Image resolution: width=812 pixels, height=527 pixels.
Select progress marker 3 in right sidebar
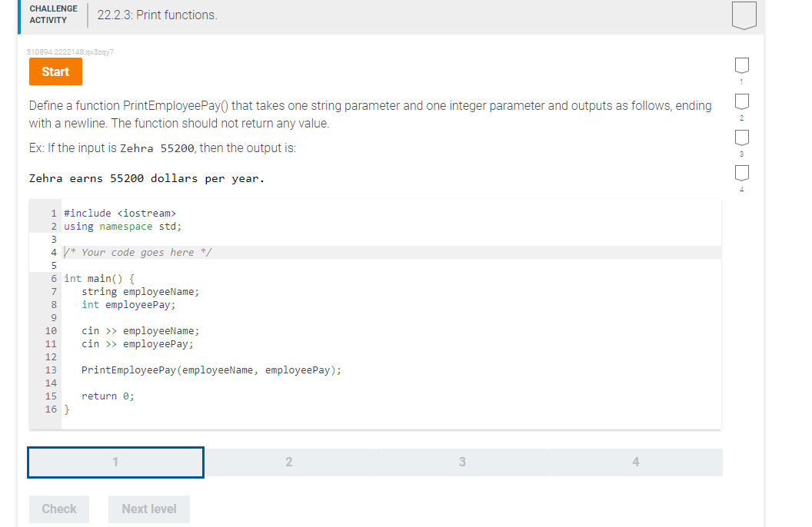click(741, 138)
